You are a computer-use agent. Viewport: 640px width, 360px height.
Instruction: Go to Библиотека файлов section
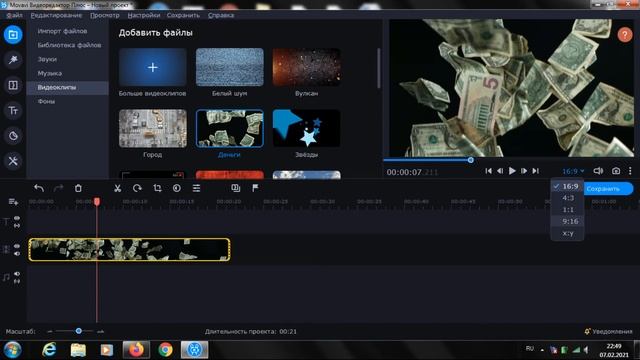68,45
